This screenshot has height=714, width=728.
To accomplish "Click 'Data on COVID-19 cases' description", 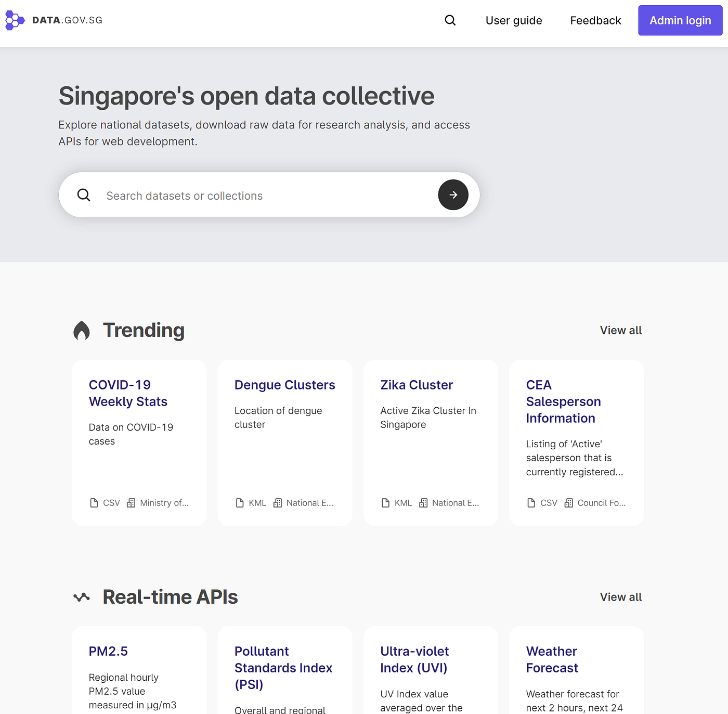I will (131, 434).
